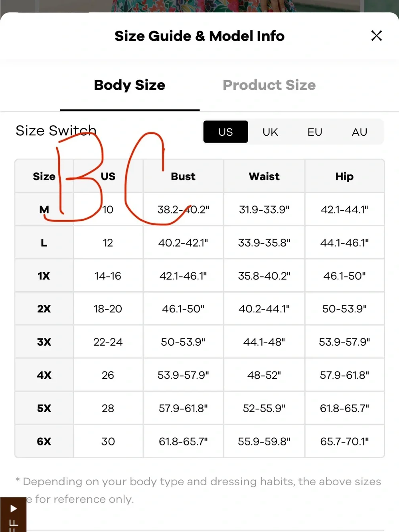Screen dimensions: 399x532
Task: Select US in the size switch
Action: point(225,132)
